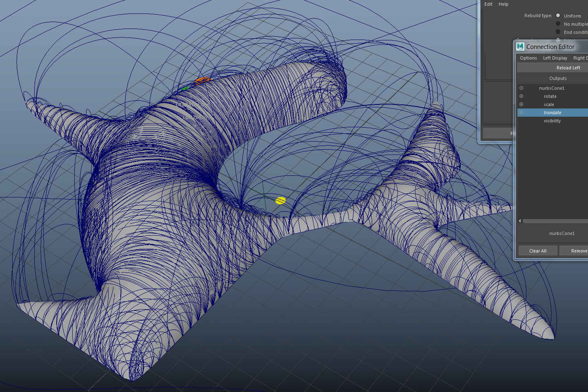Open Right Display menu in Connection Editor
The width and height of the screenshot is (588, 392).
pos(581,58)
